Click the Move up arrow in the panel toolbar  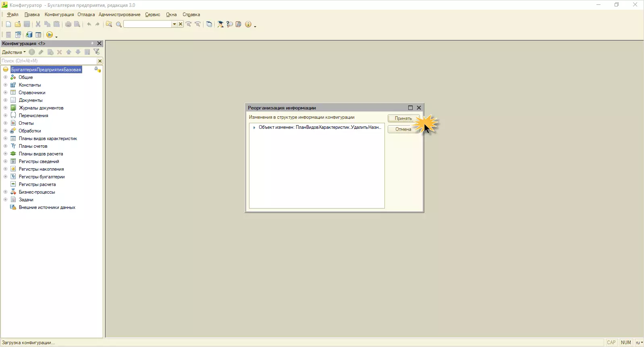click(69, 52)
